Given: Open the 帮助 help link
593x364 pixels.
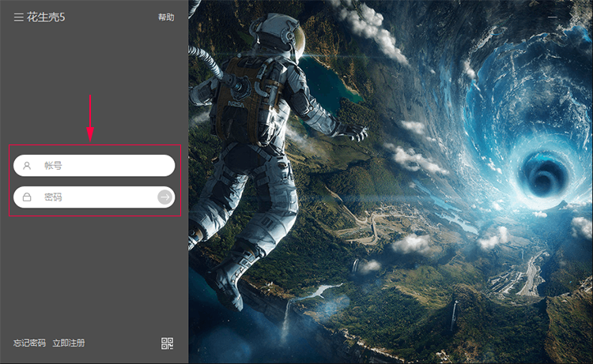Looking at the screenshot, I should [x=166, y=17].
